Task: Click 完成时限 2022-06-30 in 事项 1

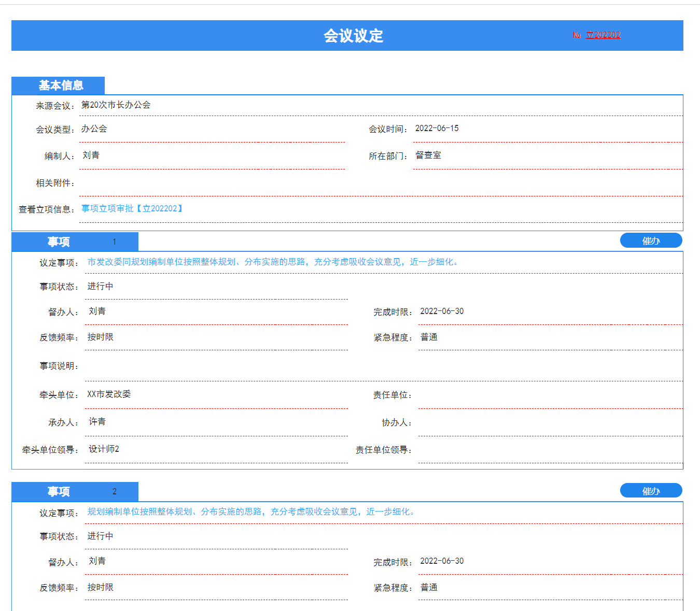Action: pyautogui.click(x=442, y=311)
